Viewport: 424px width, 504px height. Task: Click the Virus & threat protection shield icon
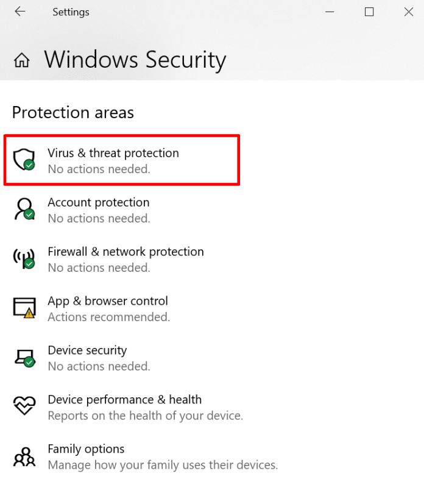tap(24, 160)
